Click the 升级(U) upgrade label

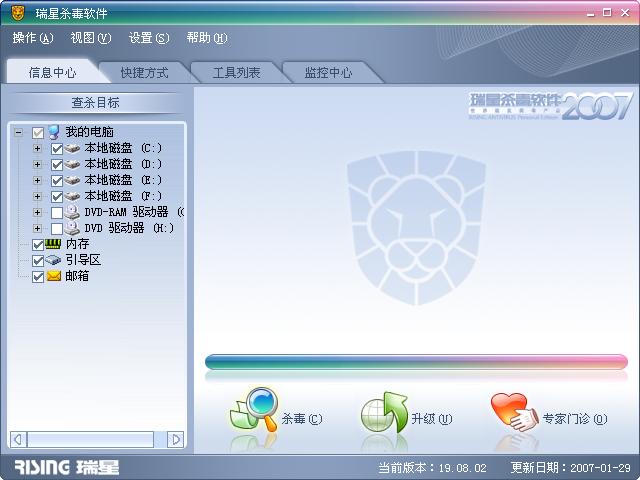tap(432, 419)
